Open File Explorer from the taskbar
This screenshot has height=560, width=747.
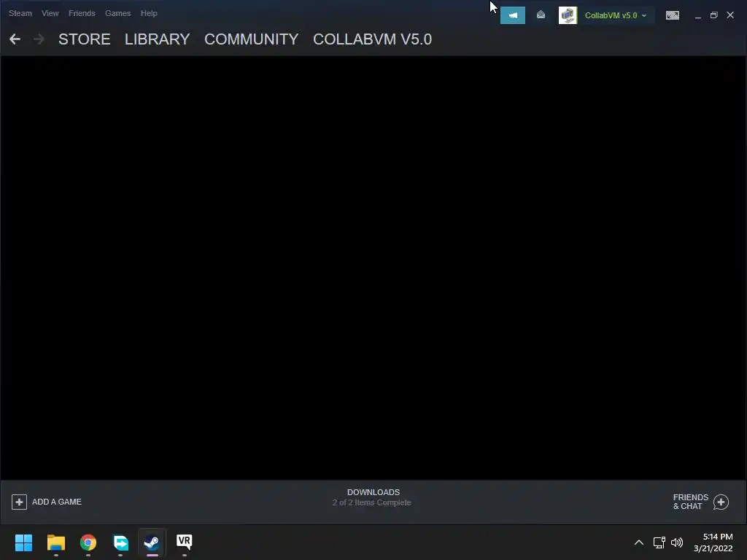coord(55,542)
